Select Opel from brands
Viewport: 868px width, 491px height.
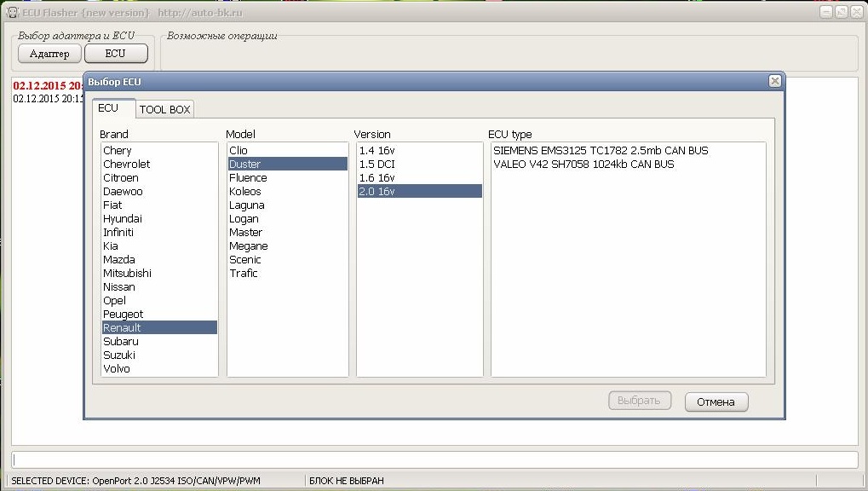pyautogui.click(x=159, y=301)
